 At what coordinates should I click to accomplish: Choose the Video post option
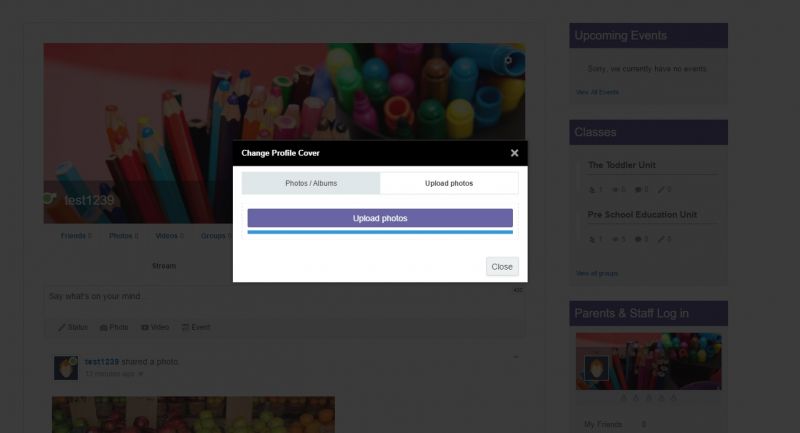[x=155, y=327]
